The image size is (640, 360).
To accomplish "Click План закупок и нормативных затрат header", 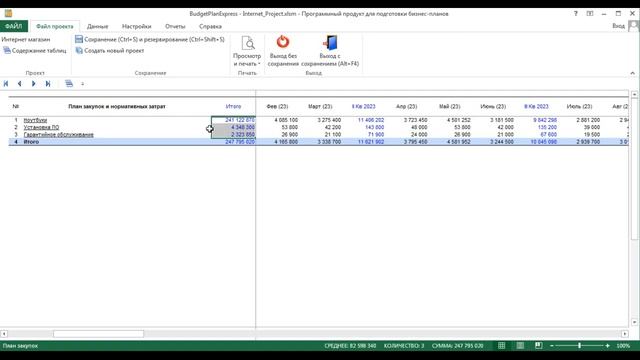I will point(117,107).
